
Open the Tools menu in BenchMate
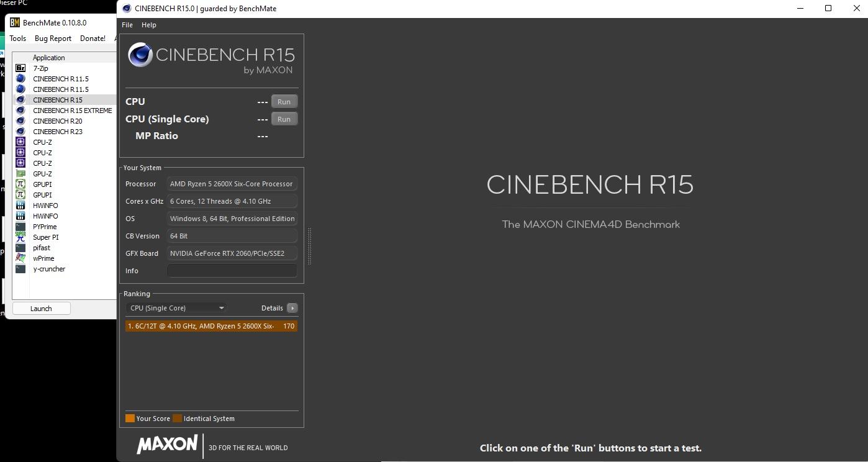pos(18,38)
